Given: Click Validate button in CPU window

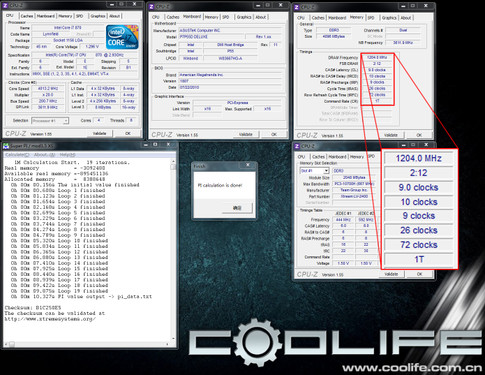Looking at the screenshot, I should (99, 133).
